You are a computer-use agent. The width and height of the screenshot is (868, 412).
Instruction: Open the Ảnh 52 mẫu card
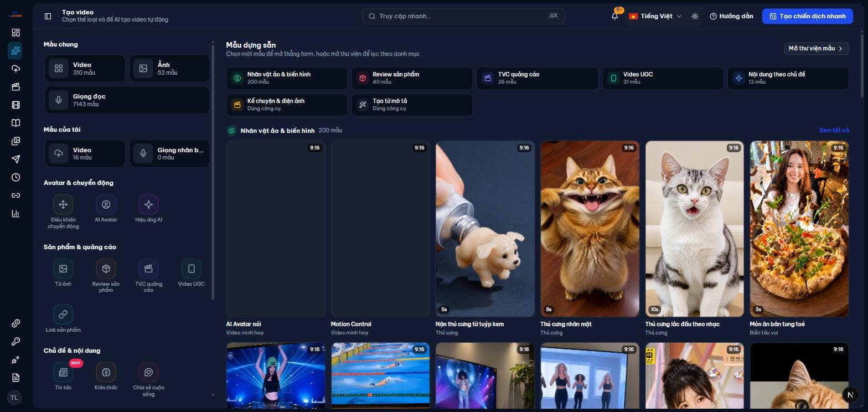170,69
